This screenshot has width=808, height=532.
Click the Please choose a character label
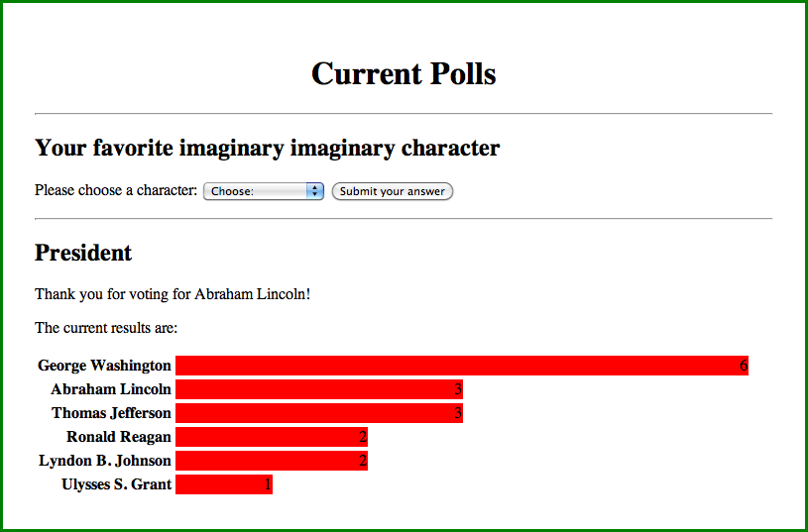tap(116, 190)
